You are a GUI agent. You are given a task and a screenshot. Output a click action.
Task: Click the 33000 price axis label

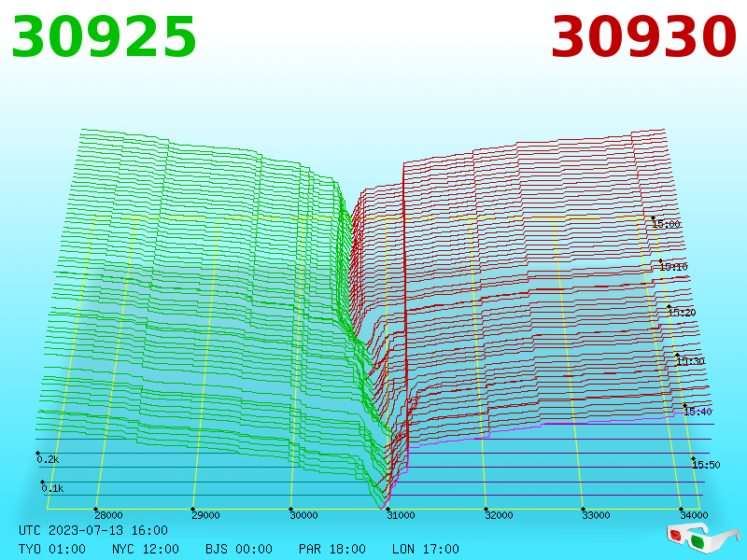[x=596, y=515]
